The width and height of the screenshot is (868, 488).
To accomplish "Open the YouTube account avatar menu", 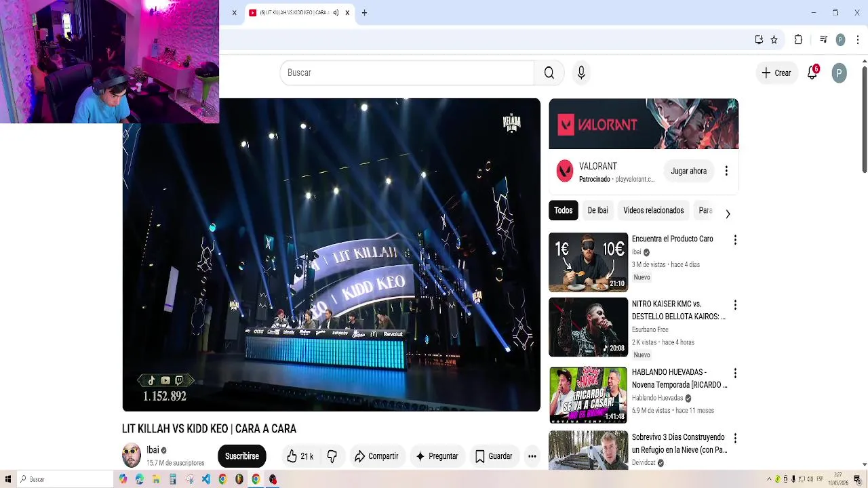I will (x=839, y=73).
